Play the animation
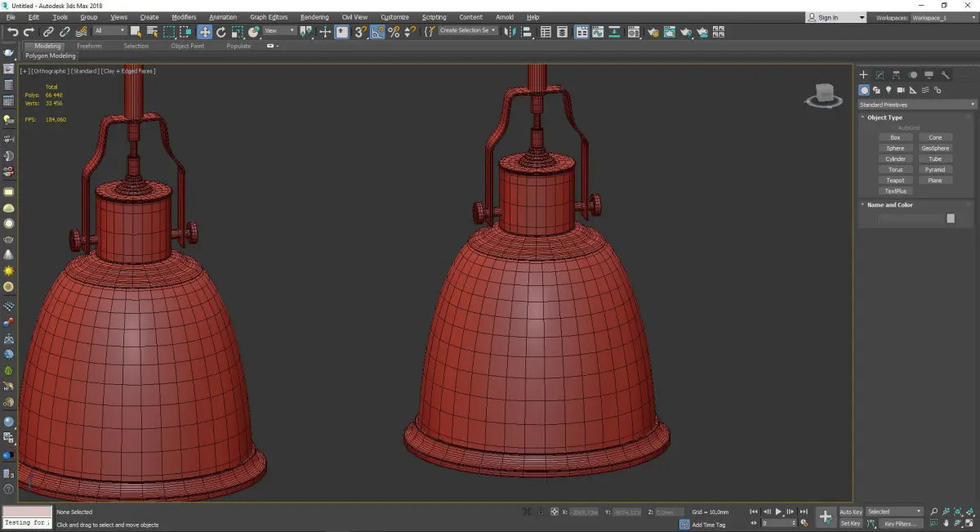This screenshot has height=532, width=980. point(778,512)
